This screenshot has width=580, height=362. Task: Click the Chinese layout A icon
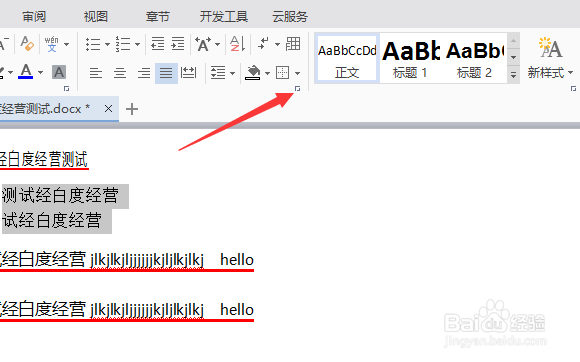(203, 44)
